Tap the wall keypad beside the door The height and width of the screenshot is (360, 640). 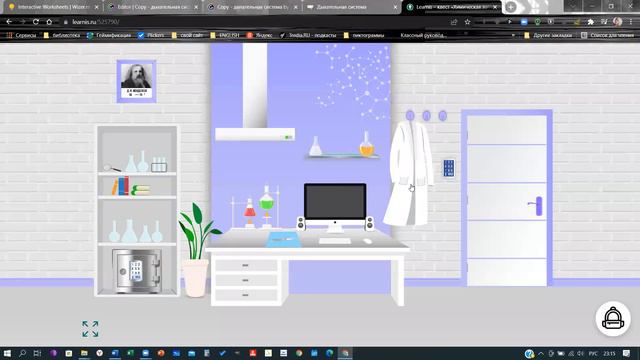click(449, 168)
